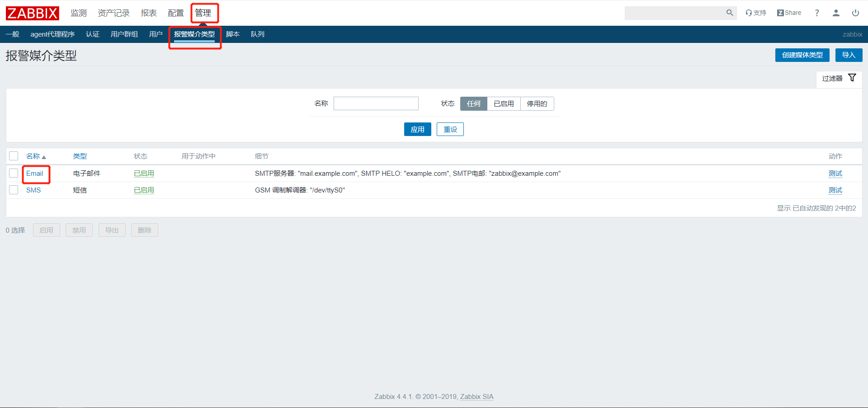This screenshot has height=408, width=868.
Task: Select the Email row checkbox
Action: (13, 173)
